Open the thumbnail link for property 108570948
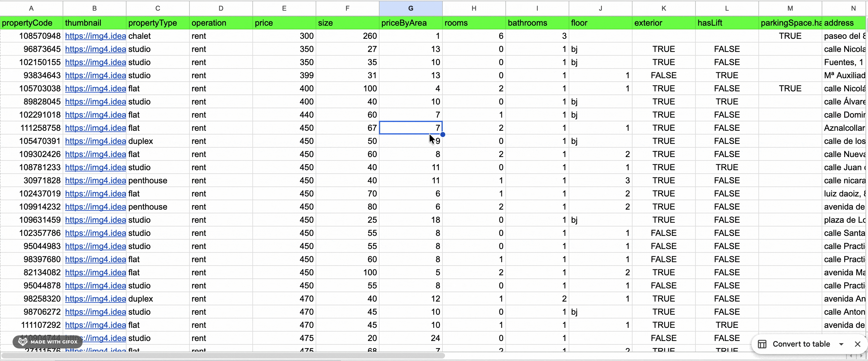This screenshot has height=361, width=868. [96, 36]
